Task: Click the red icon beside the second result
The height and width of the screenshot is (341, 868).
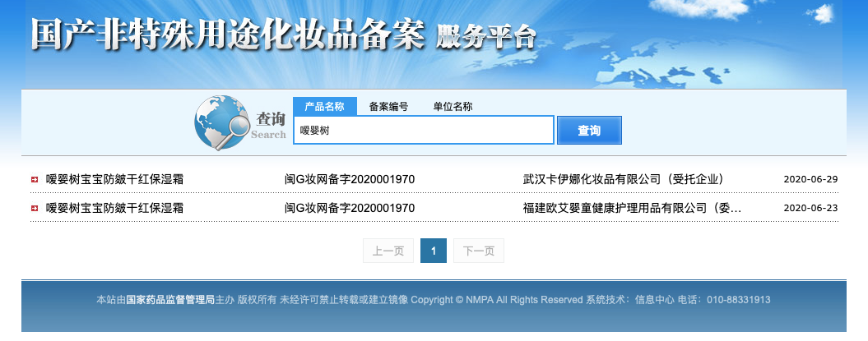Action: pyautogui.click(x=34, y=209)
